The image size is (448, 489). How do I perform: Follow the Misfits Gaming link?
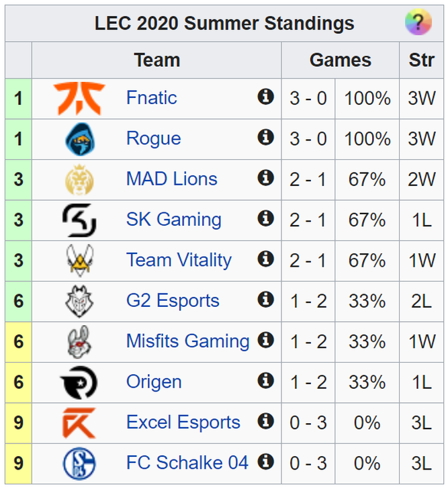[187, 341]
